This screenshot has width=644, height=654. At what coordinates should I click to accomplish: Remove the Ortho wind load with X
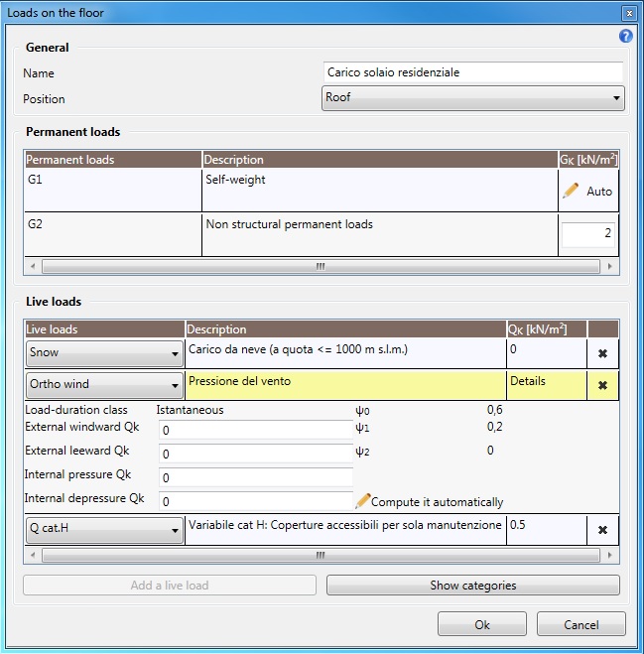[x=602, y=385]
